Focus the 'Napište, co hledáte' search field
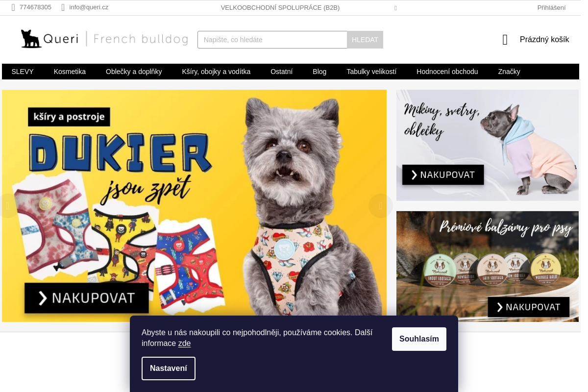The image size is (588, 392). pos(272,40)
